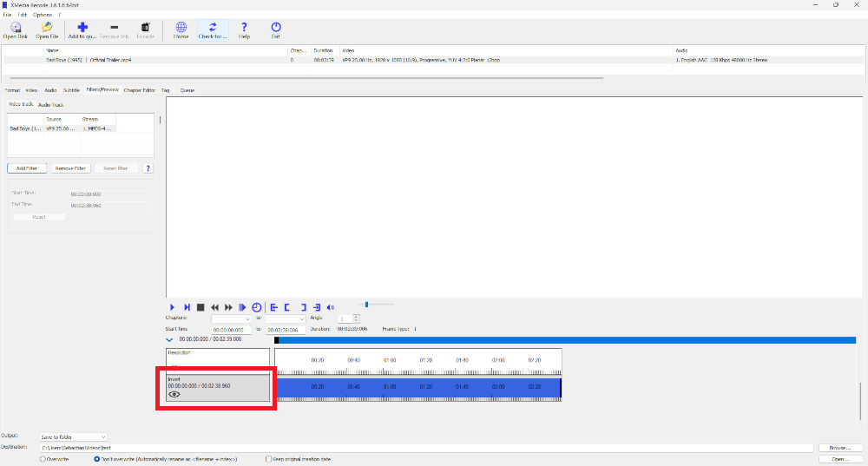The image size is (868, 466).
Task: Click the speaker volume icon
Action: tap(330, 307)
